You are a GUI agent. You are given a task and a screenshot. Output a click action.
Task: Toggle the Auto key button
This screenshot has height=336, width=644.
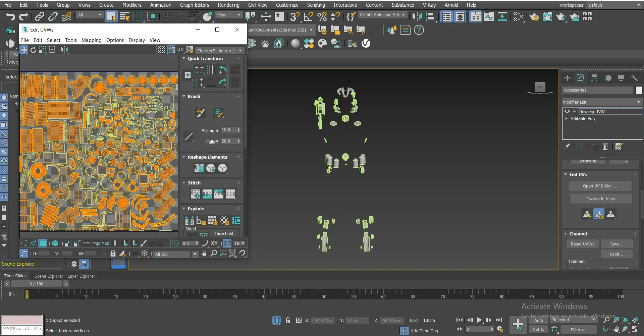[539, 320]
